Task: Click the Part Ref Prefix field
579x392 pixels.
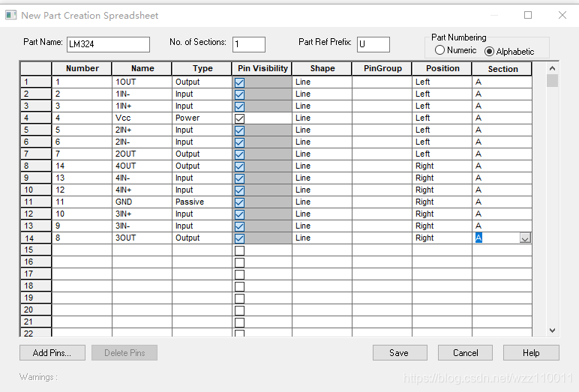Action: [373, 44]
